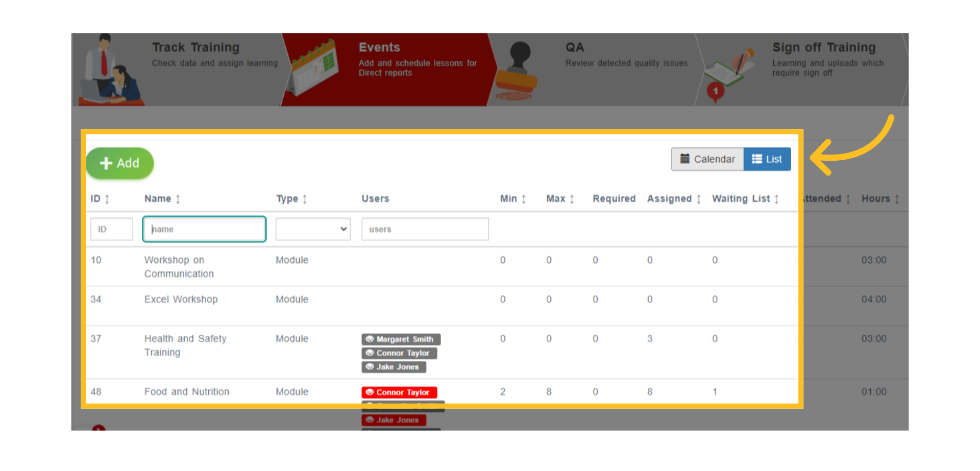The height and width of the screenshot is (471, 980).
Task: Open the QA tab
Action: click(x=595, y=69)
